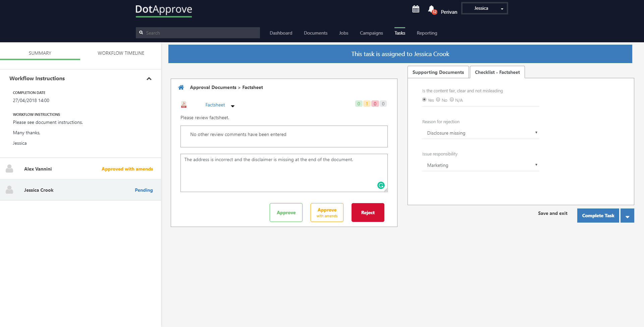Click the Approve with amends button
The image size is (644, 327).
click(x=327, y=213)
